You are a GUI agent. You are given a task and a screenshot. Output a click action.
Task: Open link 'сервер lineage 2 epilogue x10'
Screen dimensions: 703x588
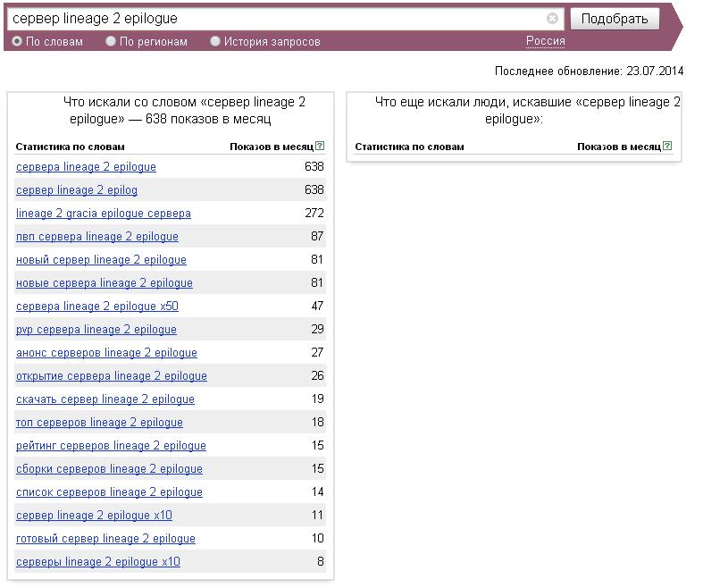pyautogui.click(x=94, y=516)
